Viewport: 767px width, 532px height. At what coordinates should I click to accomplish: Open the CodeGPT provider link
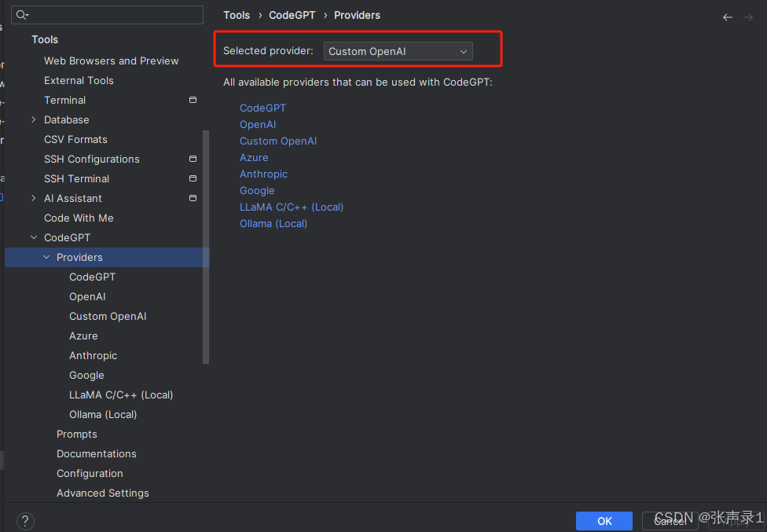[262, 108]
